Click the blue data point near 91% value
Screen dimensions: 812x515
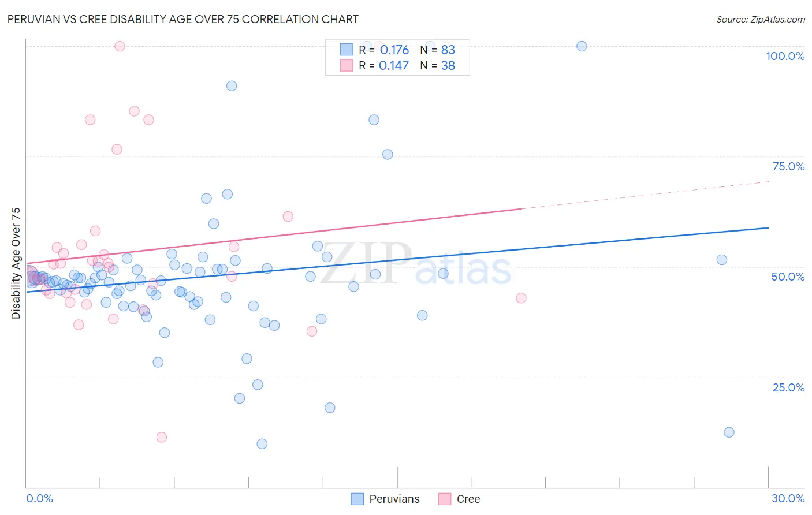[232, 86]
